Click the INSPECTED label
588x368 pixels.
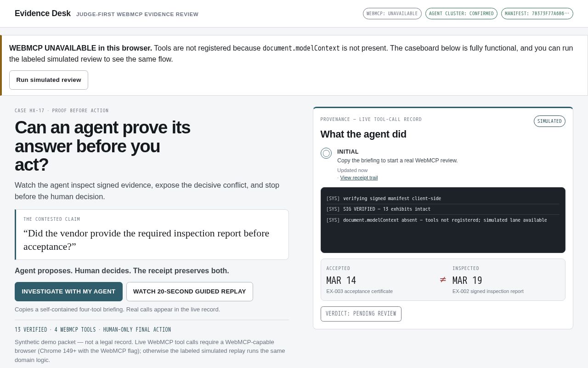[x=466, y=269]
